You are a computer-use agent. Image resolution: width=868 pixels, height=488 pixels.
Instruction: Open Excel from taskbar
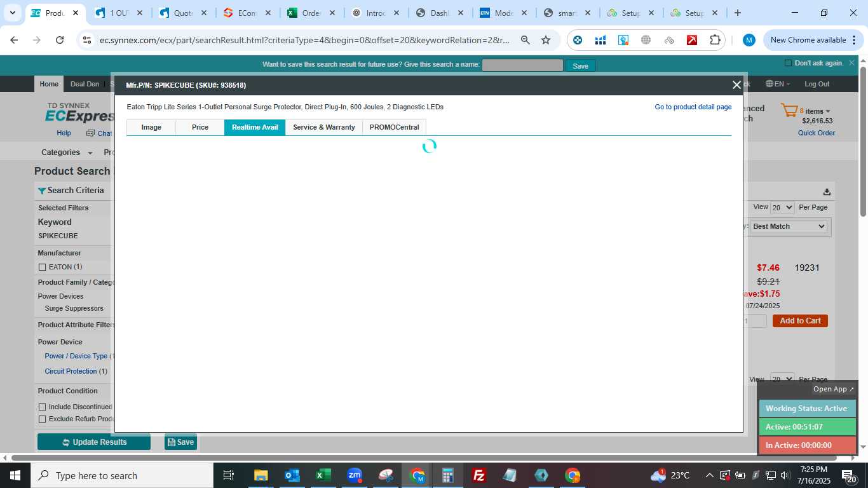pyautogui.click(x=323, y=475)
